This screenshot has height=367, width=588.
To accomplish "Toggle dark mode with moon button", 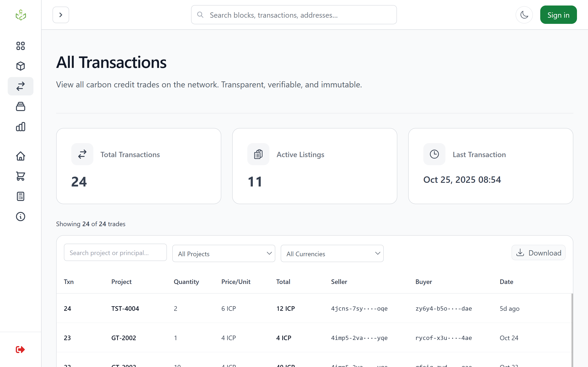I will click(524, 15).
